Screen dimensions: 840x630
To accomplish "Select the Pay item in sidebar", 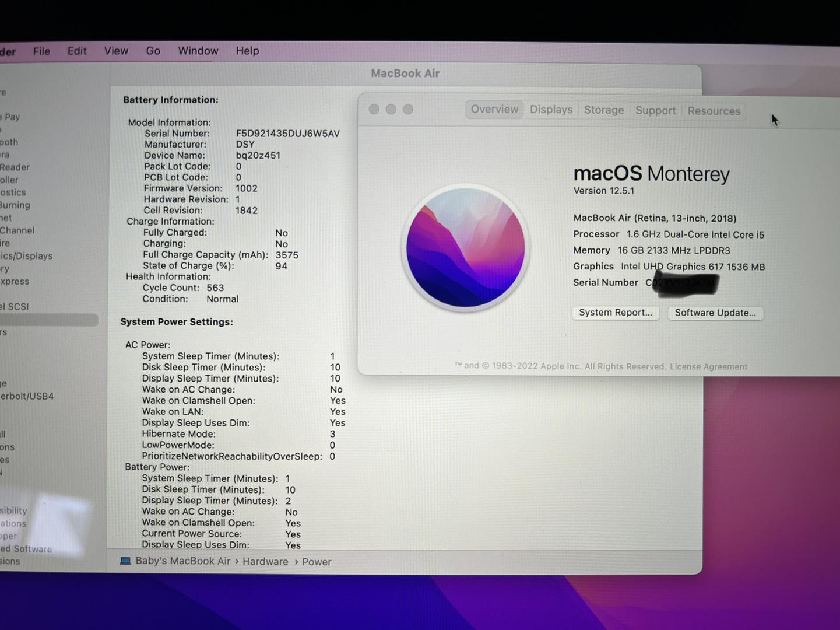I will [10, 117].
